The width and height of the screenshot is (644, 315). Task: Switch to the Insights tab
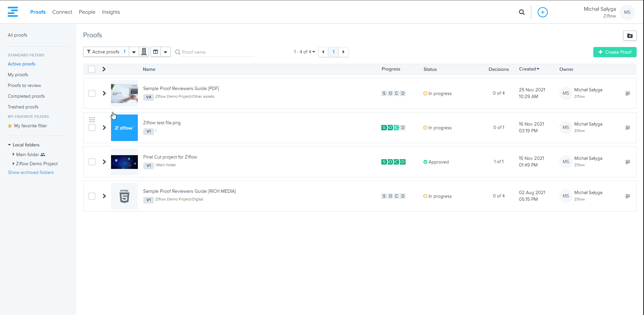pos(111,12)
